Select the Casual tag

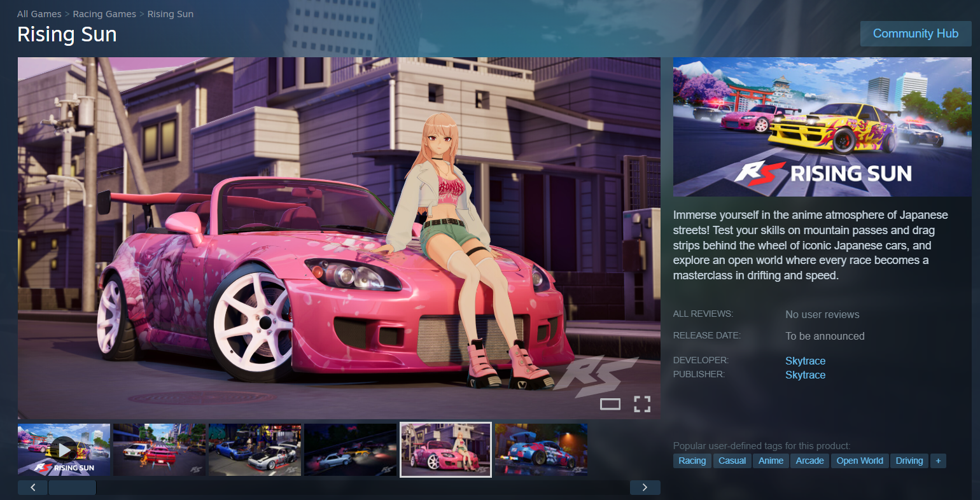point(732,461)
